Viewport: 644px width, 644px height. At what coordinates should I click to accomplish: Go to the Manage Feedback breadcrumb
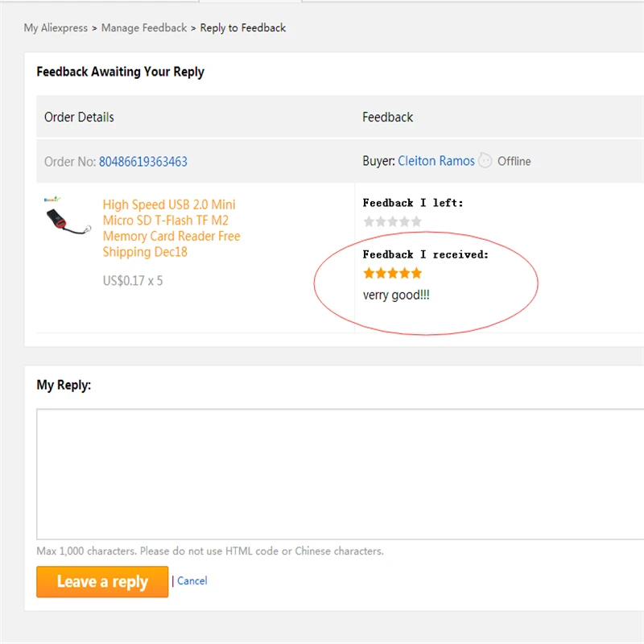(x=144, y=28)
